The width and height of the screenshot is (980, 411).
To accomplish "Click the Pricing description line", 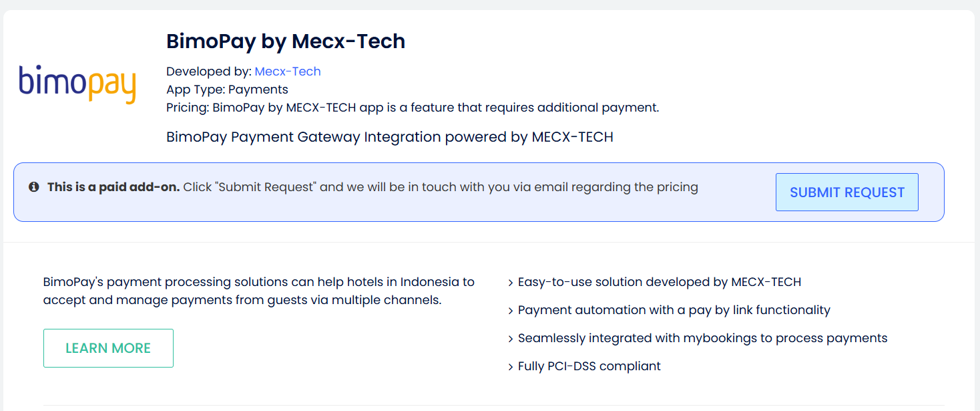I will pyautogui.click(x=413, y=108).
